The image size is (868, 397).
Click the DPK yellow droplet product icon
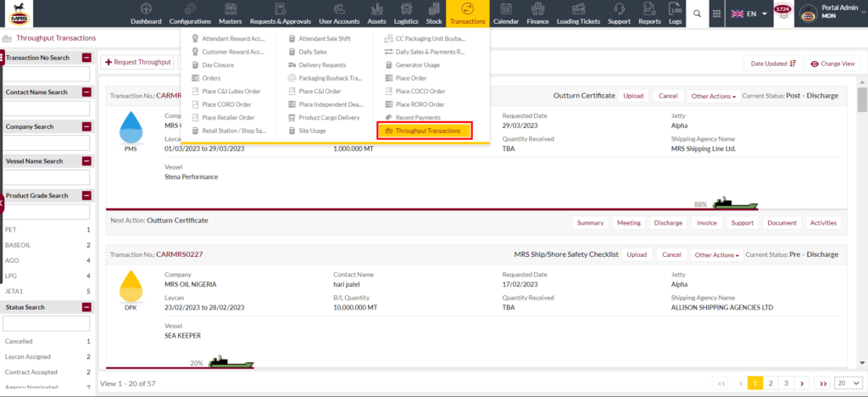coord(131,287)
